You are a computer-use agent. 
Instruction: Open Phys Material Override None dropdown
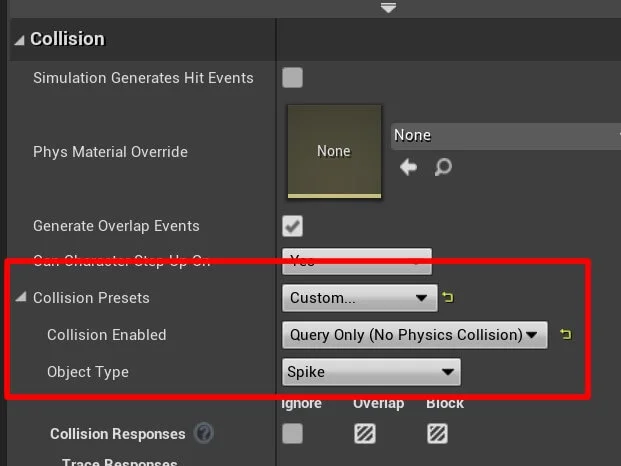coord(505,135)
